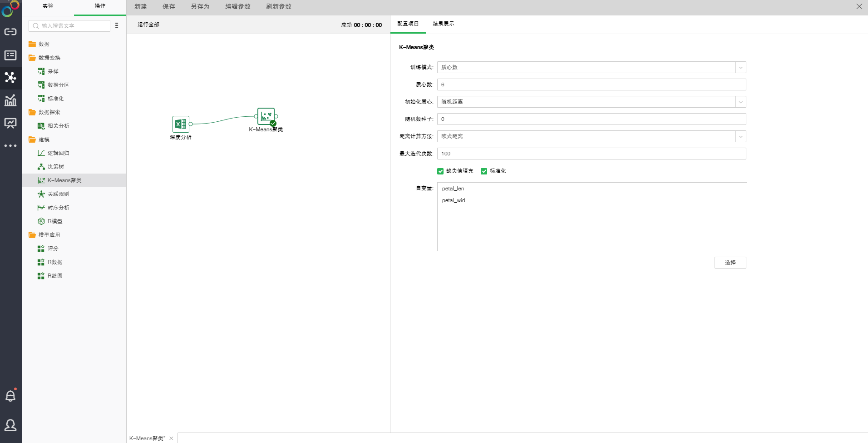Uncheck the 缺失值填充 checkbox
Viewport: 868px width, 443px height.
(x=440, y=171)
